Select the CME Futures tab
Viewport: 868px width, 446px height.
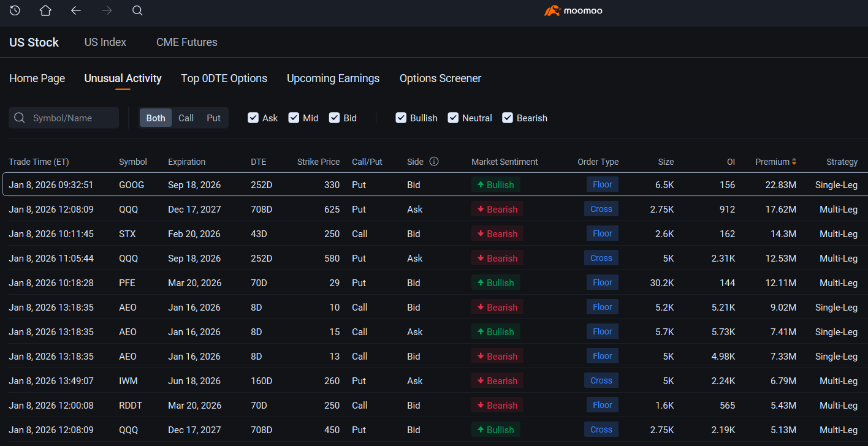tap(186, 42)
